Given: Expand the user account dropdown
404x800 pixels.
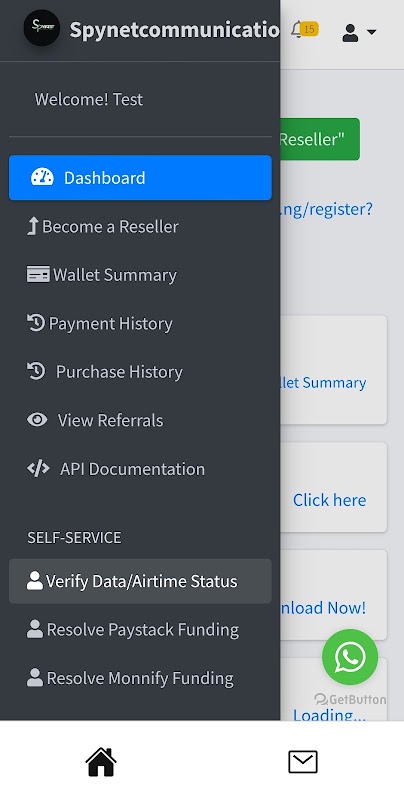Looking at the screenshot, I should click(359, 33).
